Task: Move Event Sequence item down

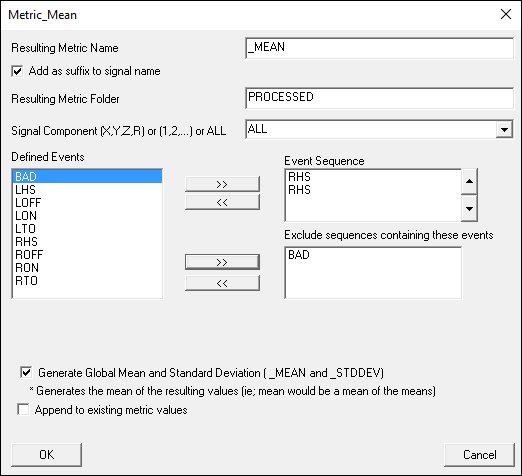Action: tap(469, 209)
